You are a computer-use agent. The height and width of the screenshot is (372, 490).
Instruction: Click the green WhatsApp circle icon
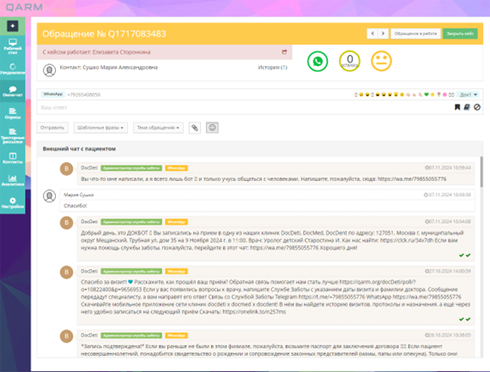317,61
